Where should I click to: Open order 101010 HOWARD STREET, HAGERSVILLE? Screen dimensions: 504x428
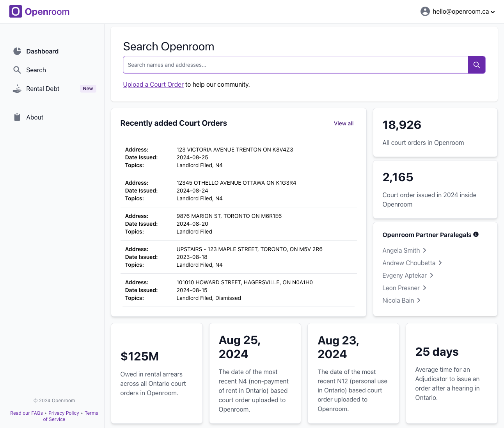coord(239,290)
